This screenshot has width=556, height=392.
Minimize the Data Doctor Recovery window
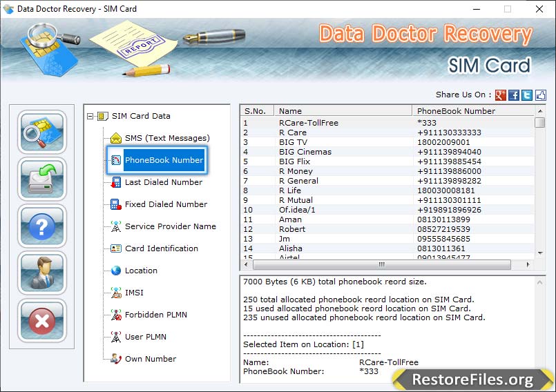[477, 9]
